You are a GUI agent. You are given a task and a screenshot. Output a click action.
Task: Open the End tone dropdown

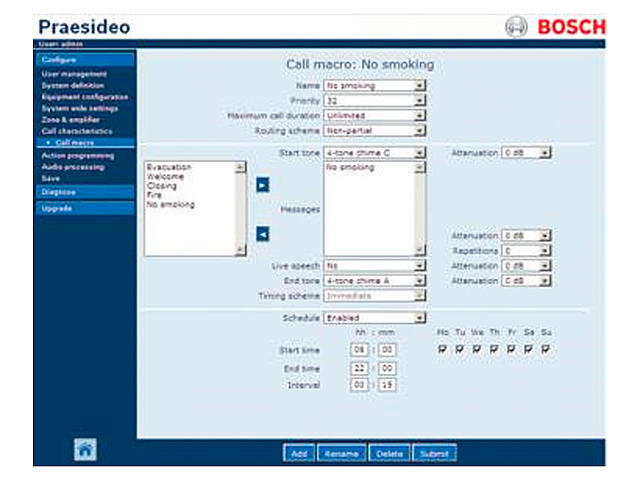[x=374, y=281]
